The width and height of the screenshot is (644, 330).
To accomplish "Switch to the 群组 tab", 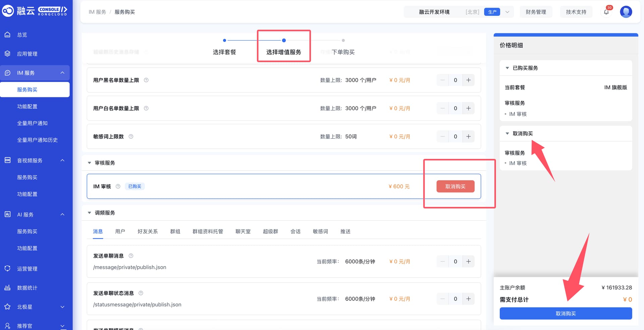I will click(x=175, y=231).
